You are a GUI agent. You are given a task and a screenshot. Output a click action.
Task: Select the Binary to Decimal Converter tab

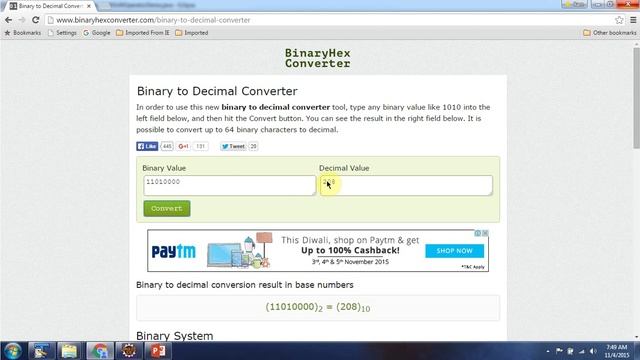click(50, 6)
